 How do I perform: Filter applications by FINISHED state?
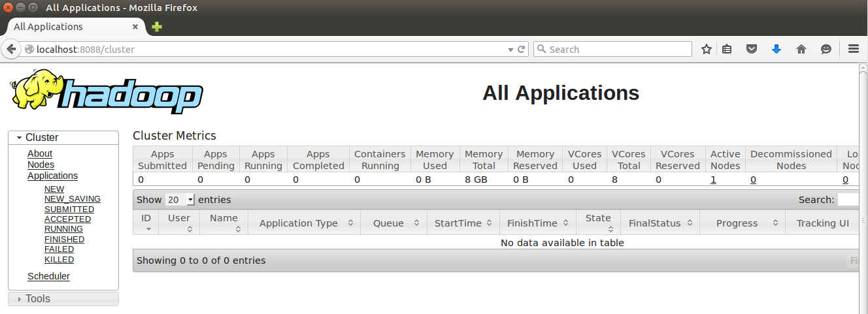pos(64,240)
